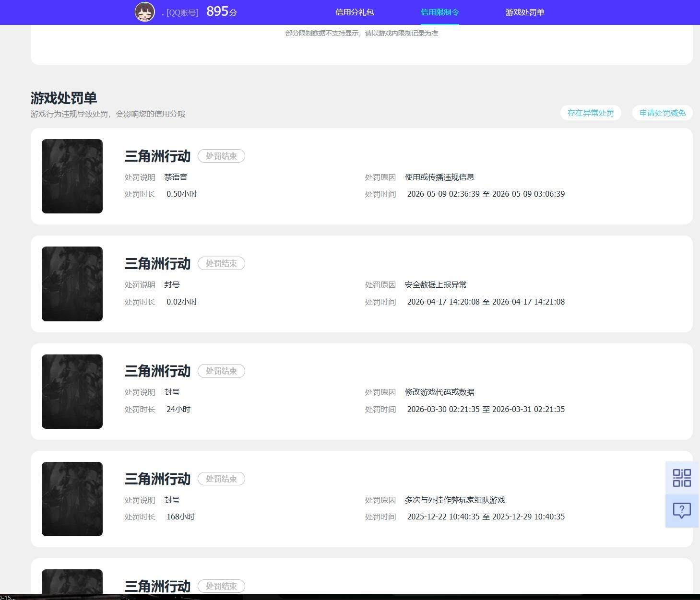Switch to 游戏处罚单 tab
This screenshot has height=600, width=700.
pos(525,12)
